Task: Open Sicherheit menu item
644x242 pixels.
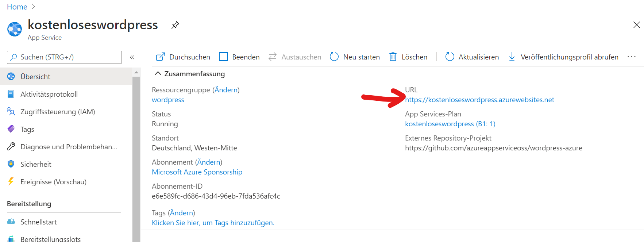Action: click(x=36, y=164)
